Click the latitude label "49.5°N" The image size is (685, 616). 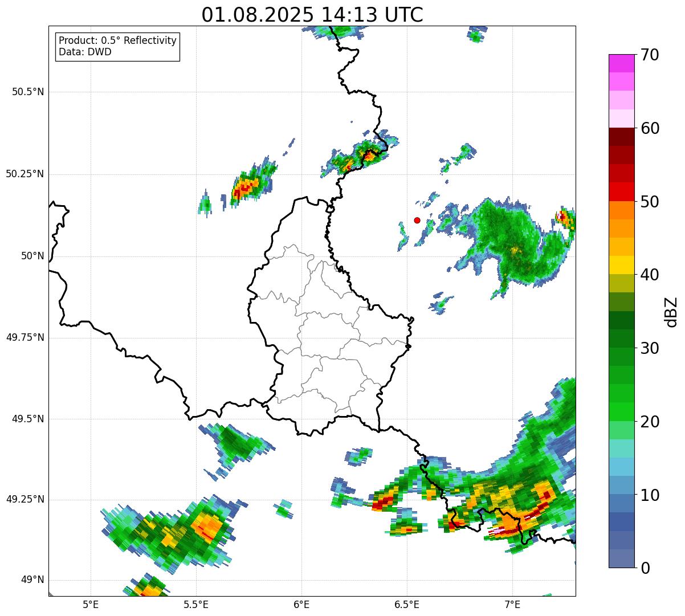tap(27, 419)
